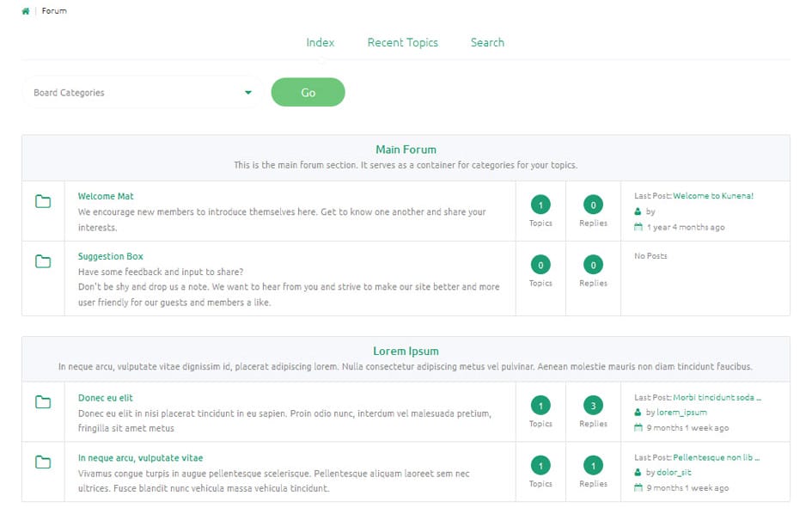Click the Board Categories dropdown arrow
Screen dimensions: 812x514
click(248, 93)
